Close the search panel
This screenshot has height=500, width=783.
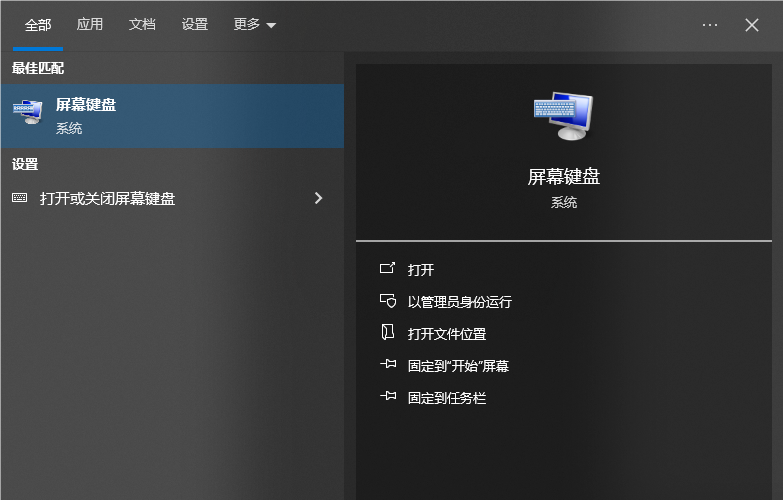pyautogui.click(x=752, y=25)
